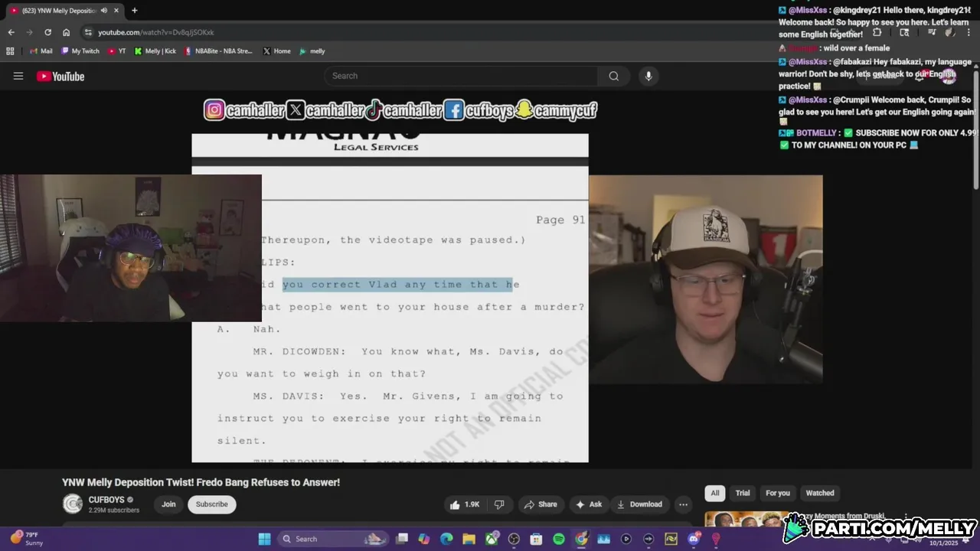Open recommended video thumbnail in sidebar

pos(746,520)
